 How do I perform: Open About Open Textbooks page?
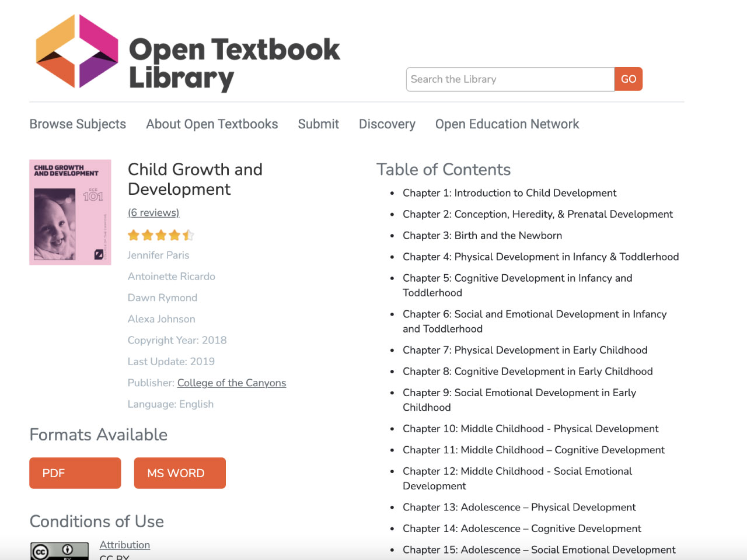(x=212, y=124)
